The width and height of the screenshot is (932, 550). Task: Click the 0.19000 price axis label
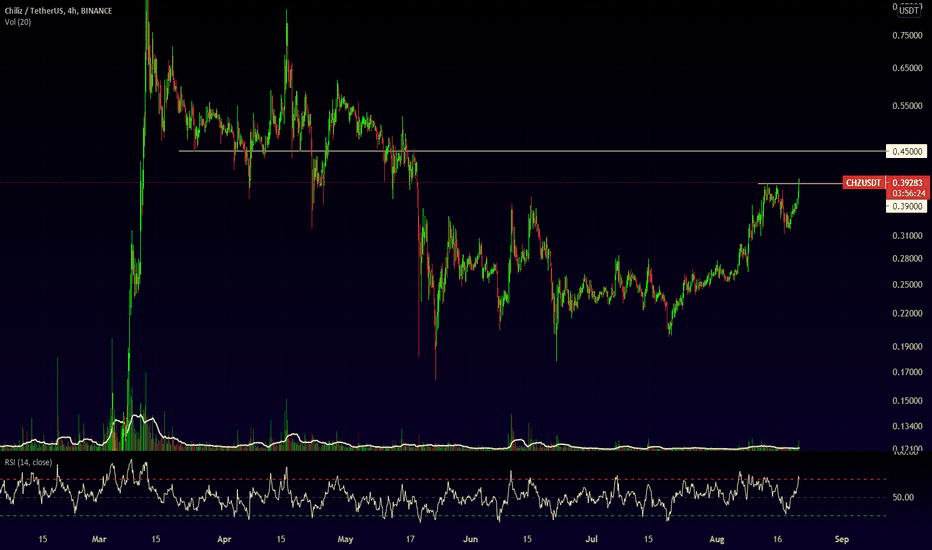click(907, 347)
